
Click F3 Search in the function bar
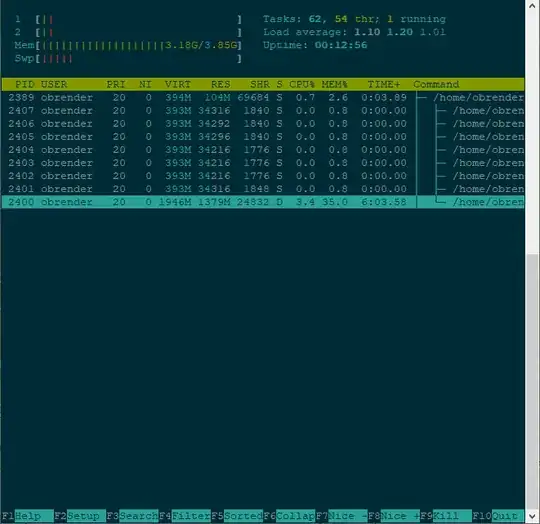pyautogui.click(x=132, y=516)
